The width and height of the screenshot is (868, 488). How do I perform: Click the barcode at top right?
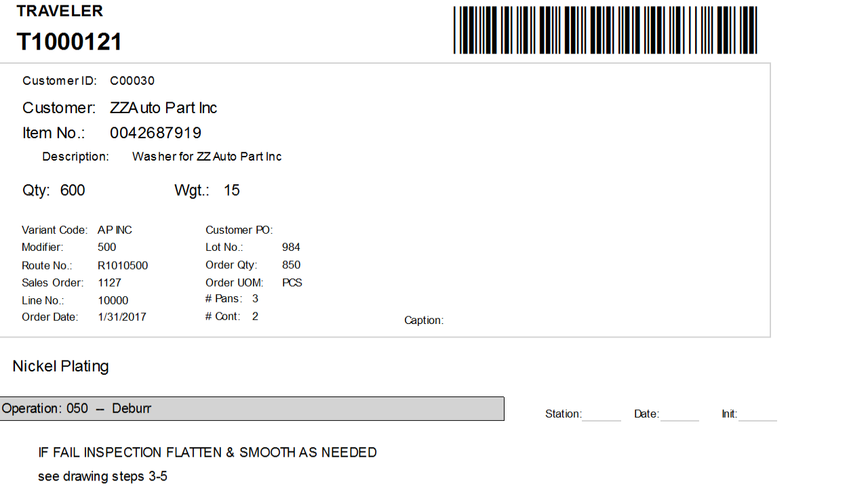coord(605,30)
